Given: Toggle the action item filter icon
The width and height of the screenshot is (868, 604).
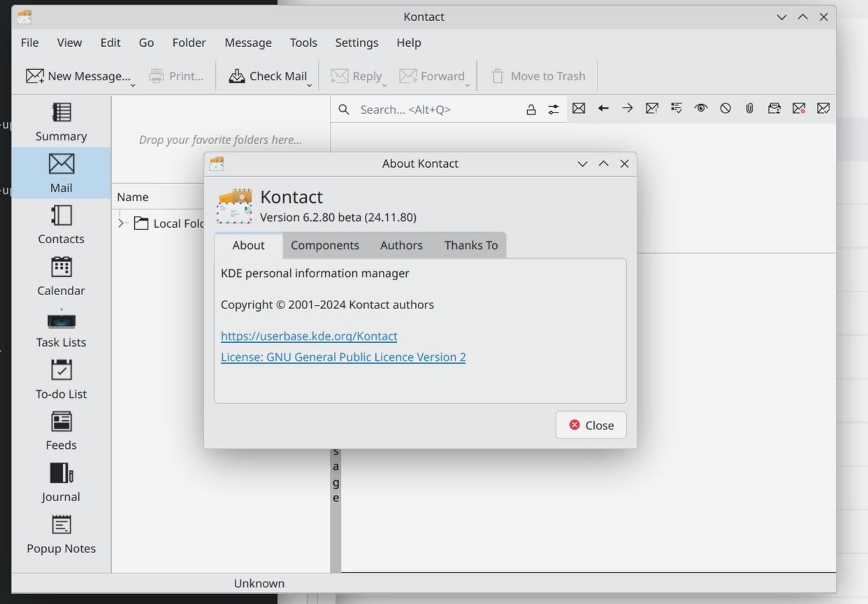Looking at the screenshot, I should pyautogui.click(x=677, y=108).
